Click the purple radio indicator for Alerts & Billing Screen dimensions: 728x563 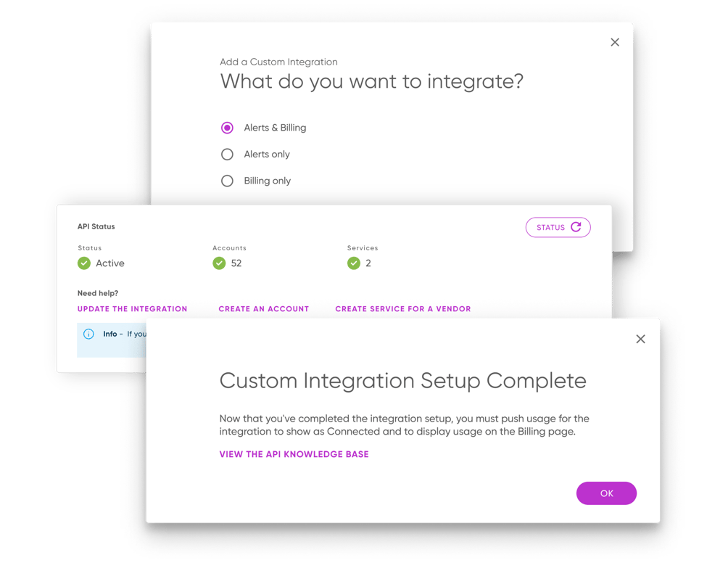(x=227, y=128)
